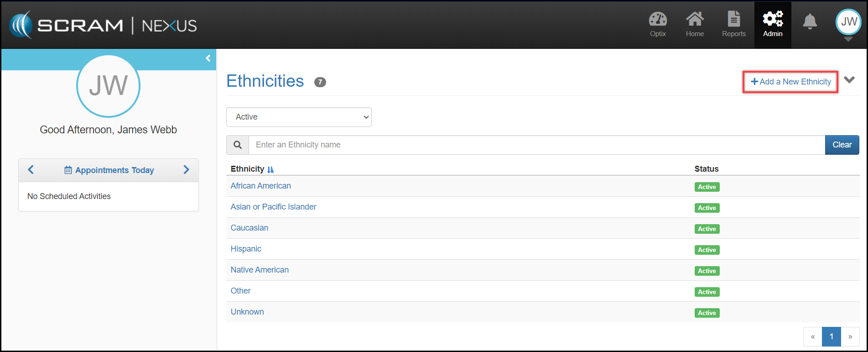Go to previous day's appointments
Viewport: 868px width, 352px height.
click(31, 170)
